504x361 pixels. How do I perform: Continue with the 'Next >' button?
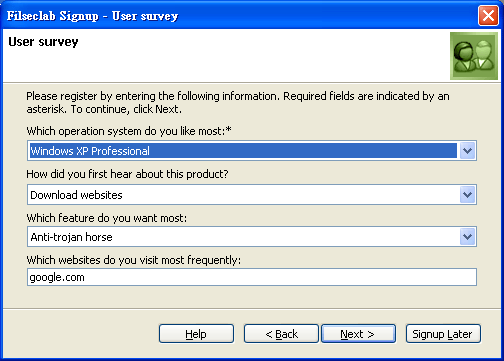click(358, 334)
